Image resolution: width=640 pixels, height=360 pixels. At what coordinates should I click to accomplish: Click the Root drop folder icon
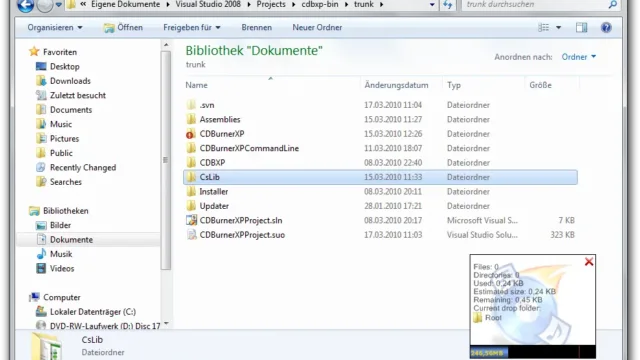477,318
